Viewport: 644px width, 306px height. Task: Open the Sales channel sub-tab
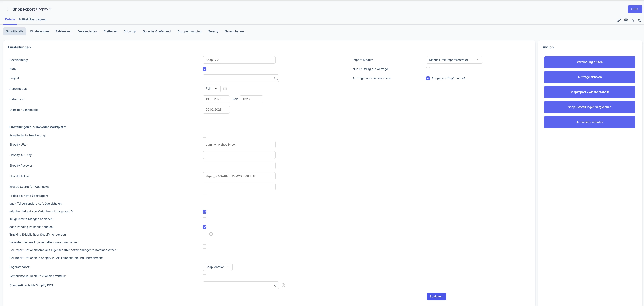coord(234,31)
